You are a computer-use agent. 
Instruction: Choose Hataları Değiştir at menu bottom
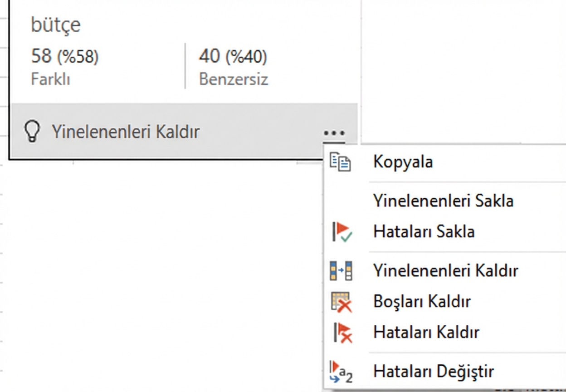coord(433,371)
